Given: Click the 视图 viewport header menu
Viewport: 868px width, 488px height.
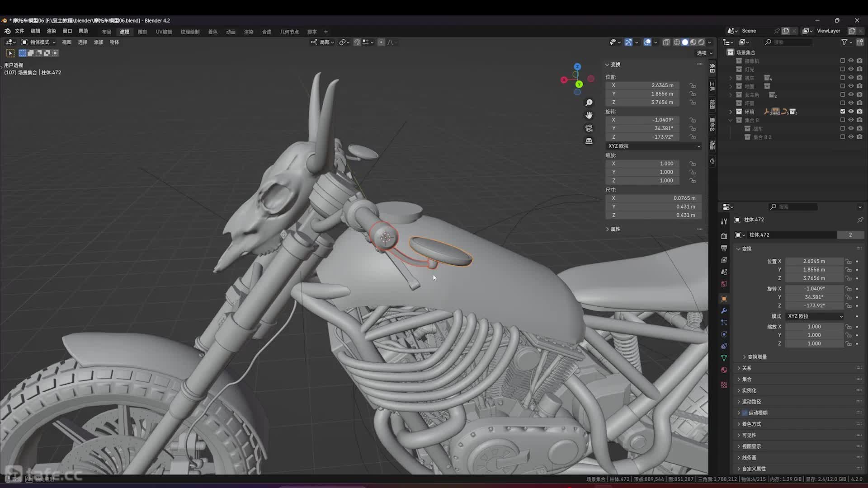Looking at the screenshot, I should point(66,42).
